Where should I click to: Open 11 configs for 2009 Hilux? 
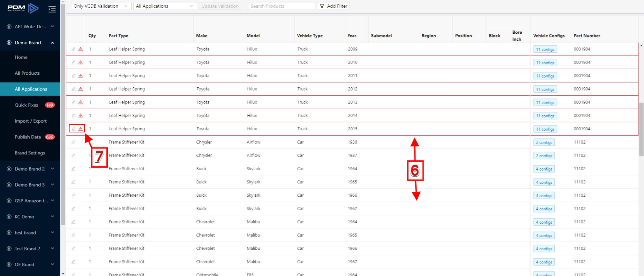coord(545,49)
